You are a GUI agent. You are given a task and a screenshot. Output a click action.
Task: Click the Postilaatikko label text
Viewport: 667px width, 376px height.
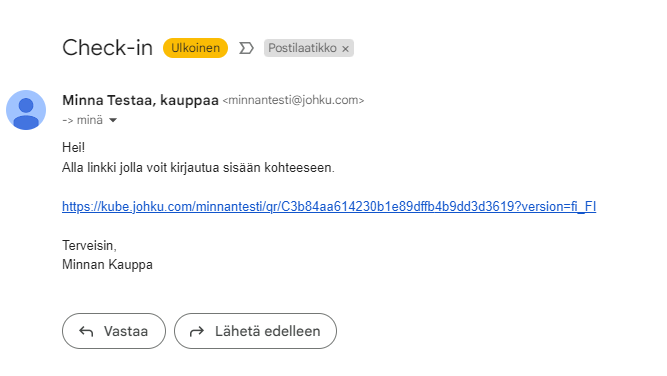pos(302,48)
